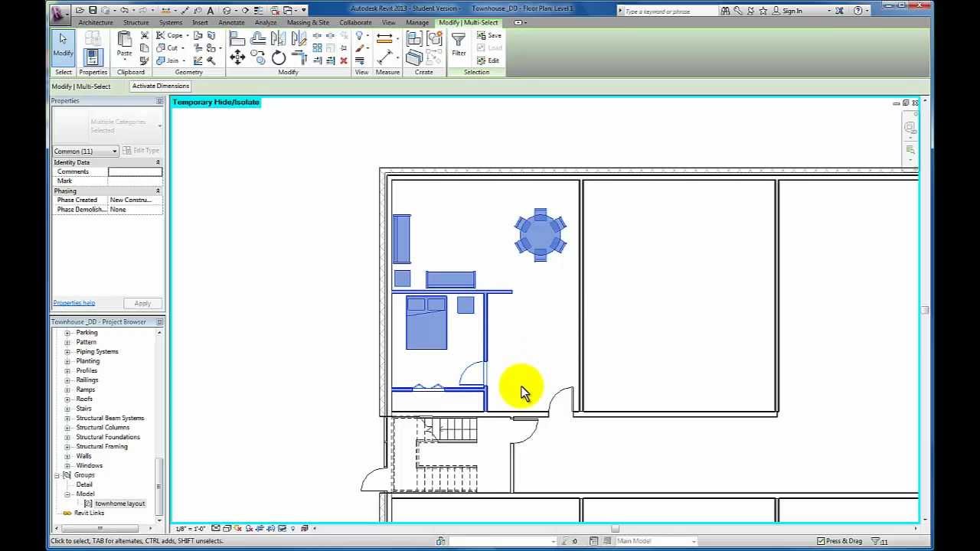This screenshot has height=551, width=980.
Task: Click the Phase Created value cell
Action: pyautogui.click(x=135, y=200)
